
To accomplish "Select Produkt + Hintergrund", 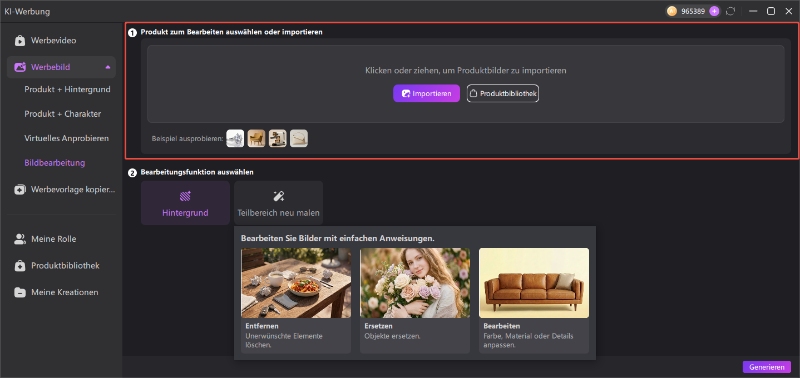I will 67,89.
